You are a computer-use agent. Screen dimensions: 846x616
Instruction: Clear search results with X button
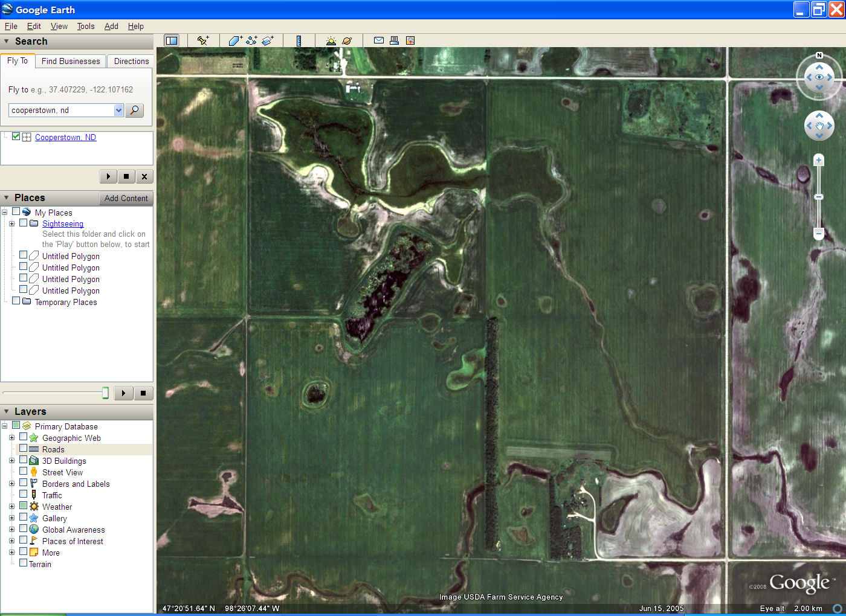pyautogui.click(x=144, y=176)
